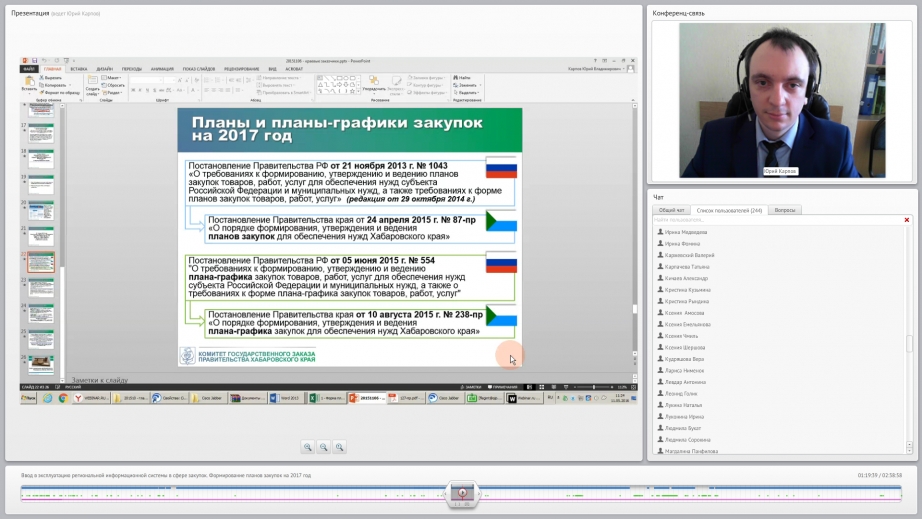Switch to the 'Общий чат' tab
The image size is (922, 519).
671,210
